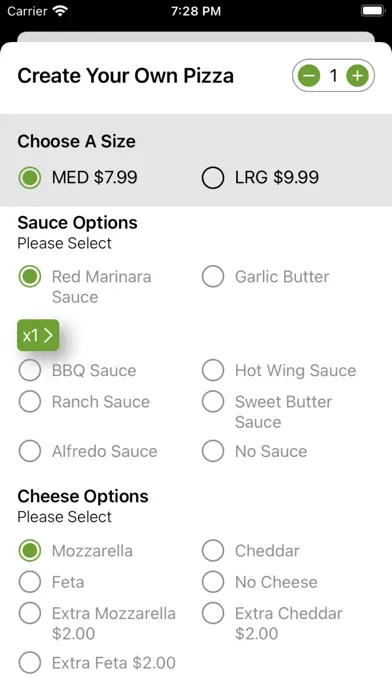Decrease pizza quantity with minus icon

pos(309,76)
